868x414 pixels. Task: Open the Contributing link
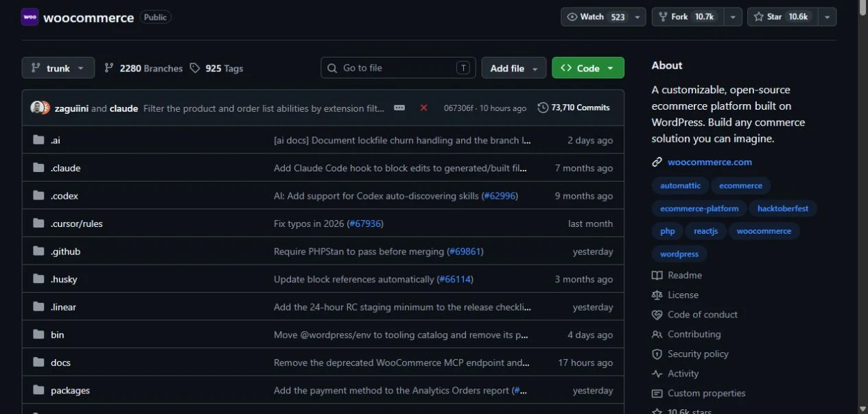[686, 334]
